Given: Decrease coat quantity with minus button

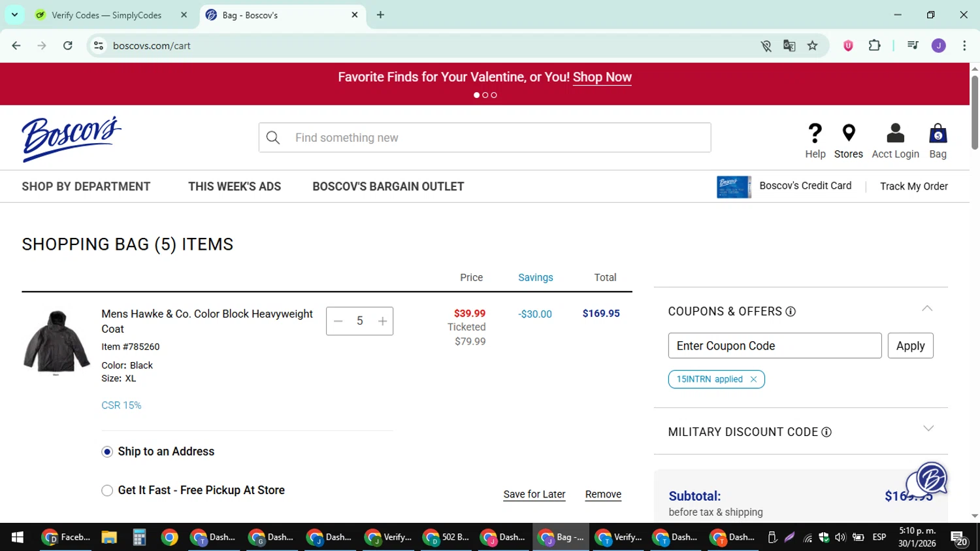Looking at the screenshot, I should coord(338,321).
